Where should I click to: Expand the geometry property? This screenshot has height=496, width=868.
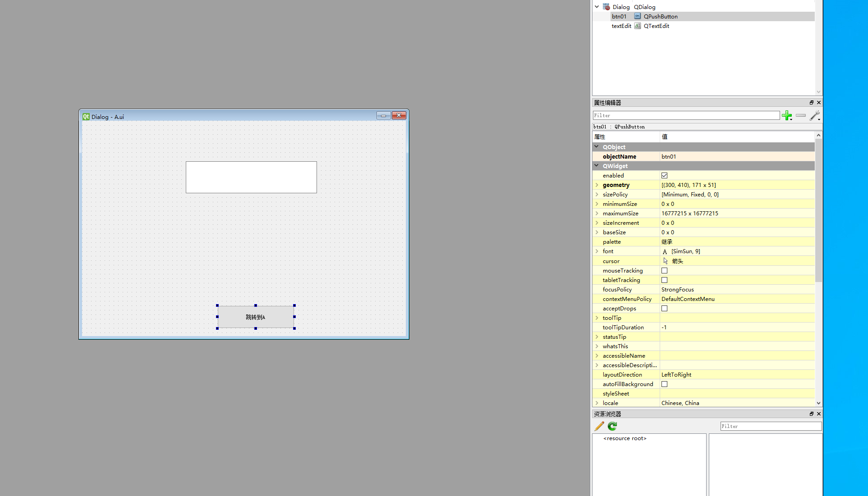click(x=597, y=185)
